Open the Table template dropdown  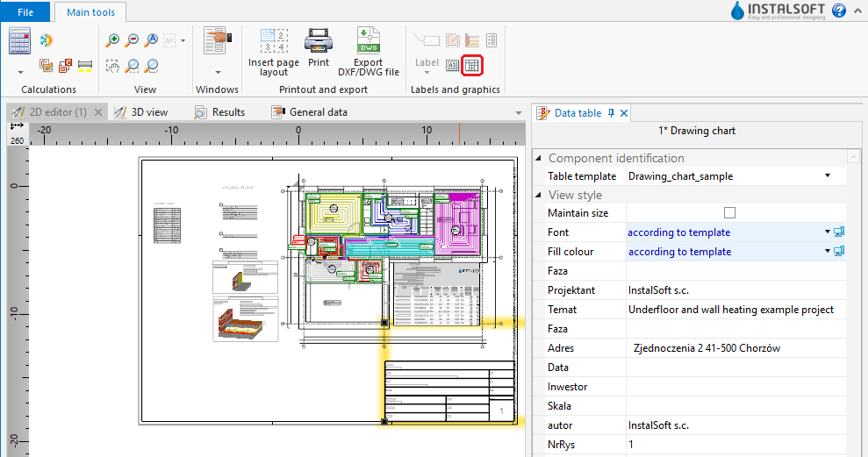coord(827,176)
